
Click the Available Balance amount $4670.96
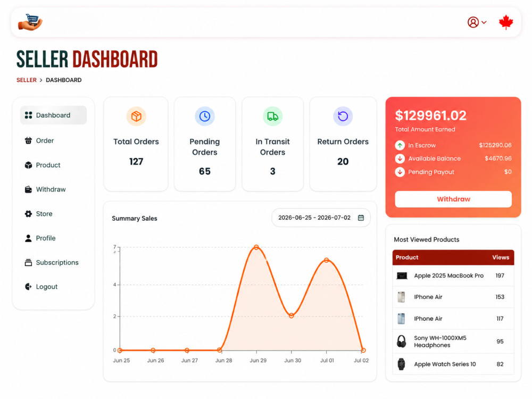tap(498, 159)
